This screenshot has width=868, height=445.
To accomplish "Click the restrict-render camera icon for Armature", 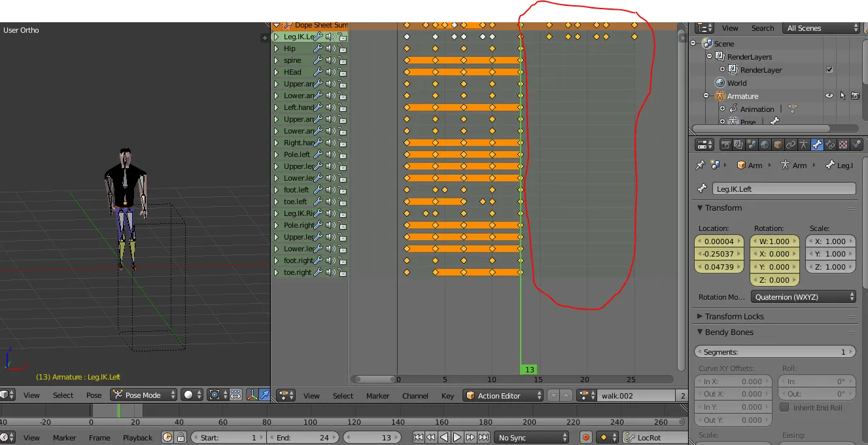I will tap(855, 96).
